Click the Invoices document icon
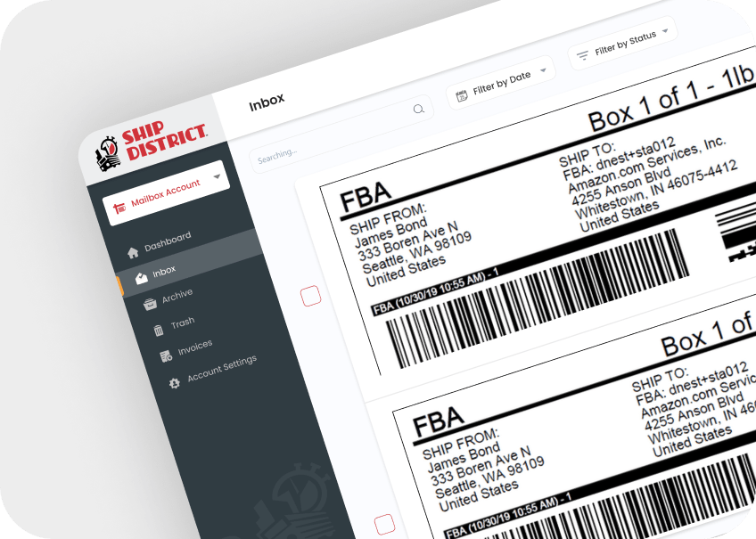This screenshot has height=539, width=756. tap(166, 356)
